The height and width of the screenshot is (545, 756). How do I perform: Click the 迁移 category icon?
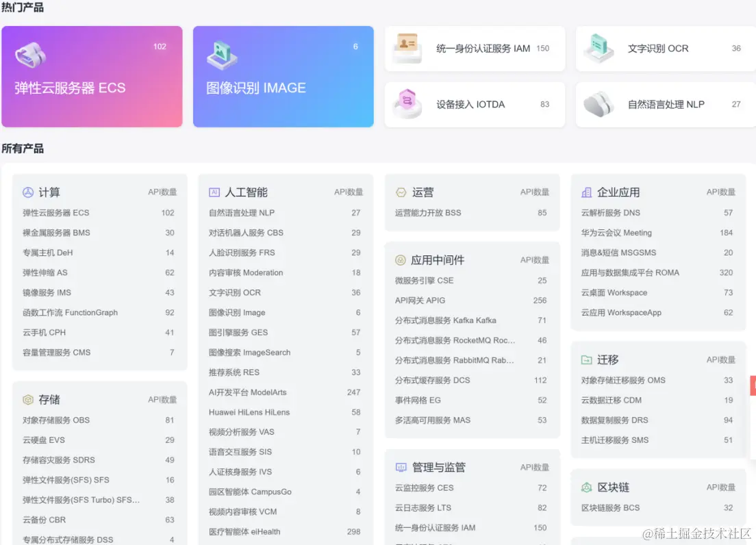586,359
